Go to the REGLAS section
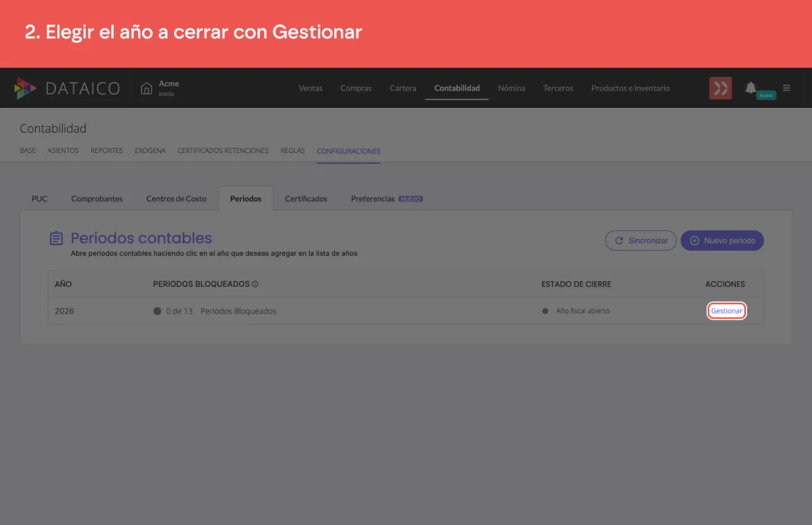 pyautogui.click(x=292, y=151)
